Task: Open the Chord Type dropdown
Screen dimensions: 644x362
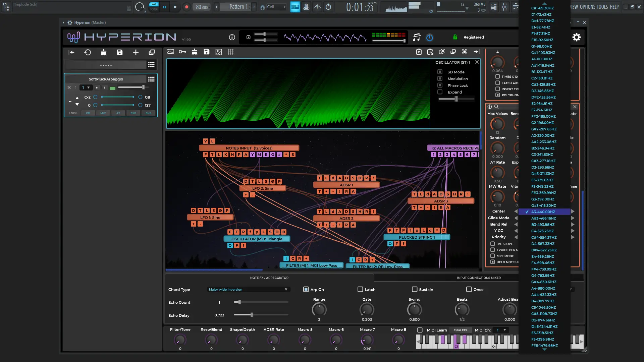Action: [248, 289]
